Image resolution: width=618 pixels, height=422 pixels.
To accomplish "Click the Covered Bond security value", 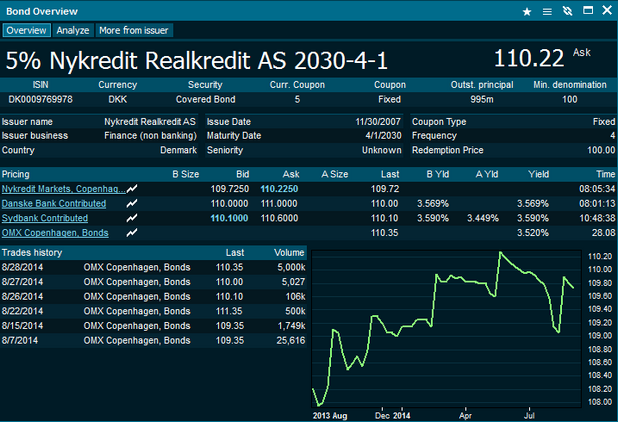I will click(205, 99).
